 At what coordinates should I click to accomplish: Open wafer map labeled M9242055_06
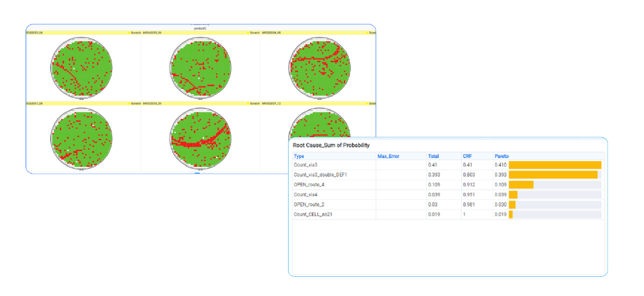tap(200, 68)
